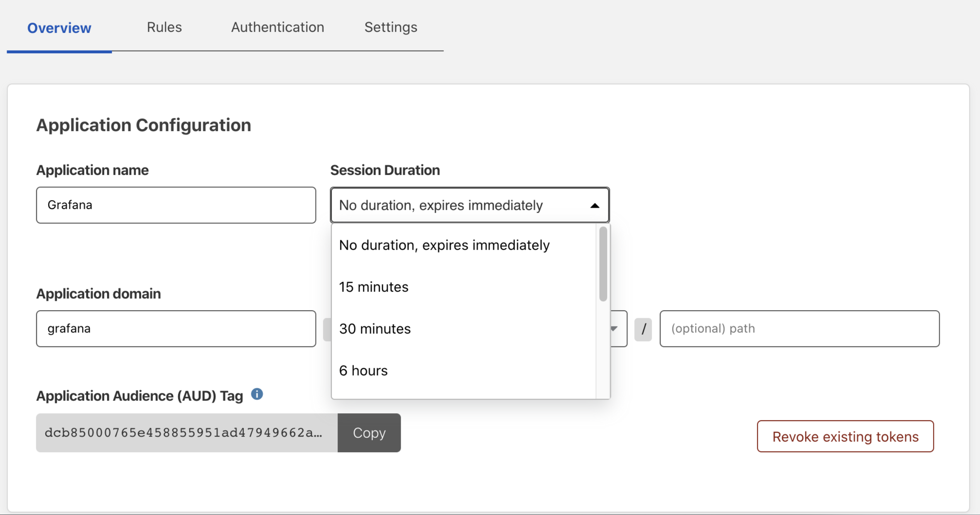980x515 pixels.
Task: Click the Session Duration up arrow icon
Action: coord(595,206)
